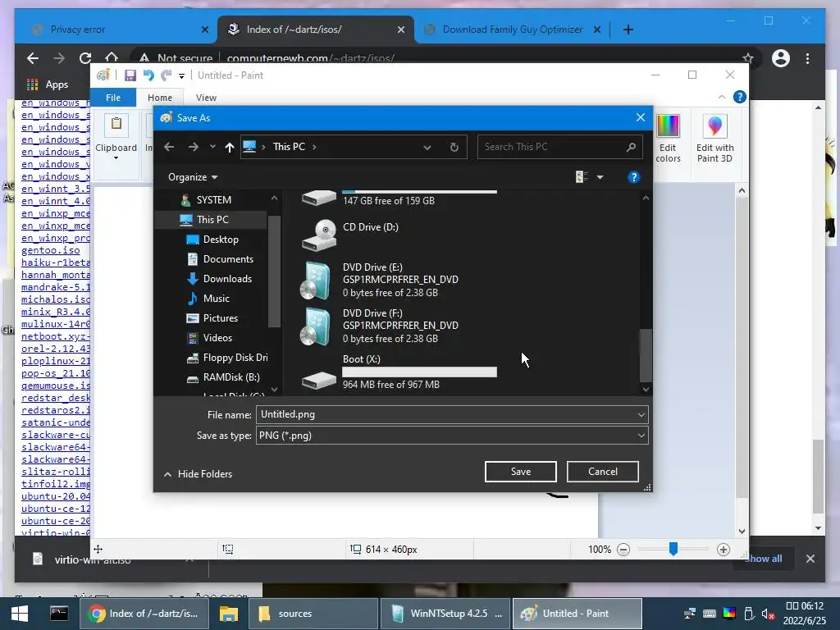Click the Save As dialog help icon
Screen dimensions: 840x630
click(634, 177)
